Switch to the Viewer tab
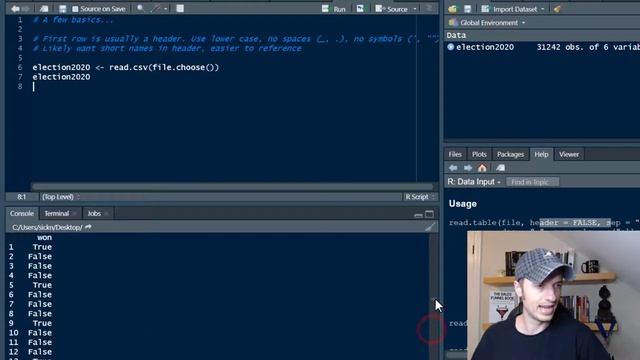640x360 pixels. coord(569,154)
